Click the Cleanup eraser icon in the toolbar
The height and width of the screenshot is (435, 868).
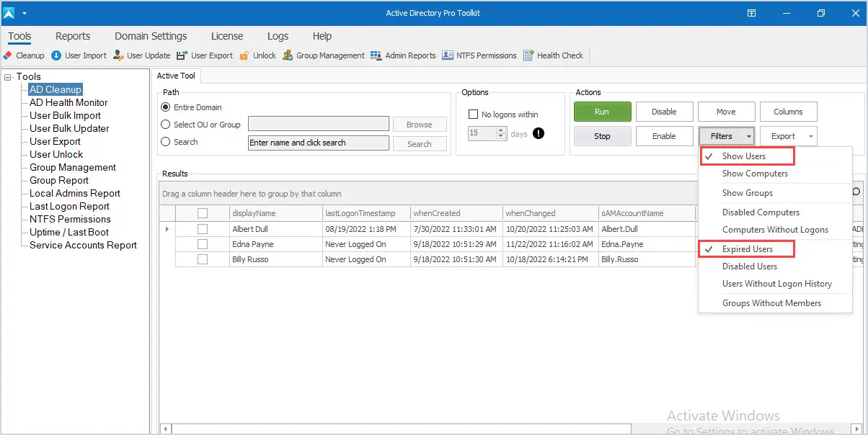tap(7, 55)
